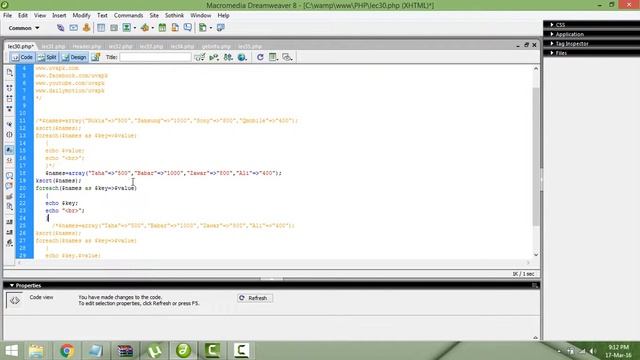Open the Media dropdown arrow
This screenshot has height=360, width=640.
(x=152, y=28)
